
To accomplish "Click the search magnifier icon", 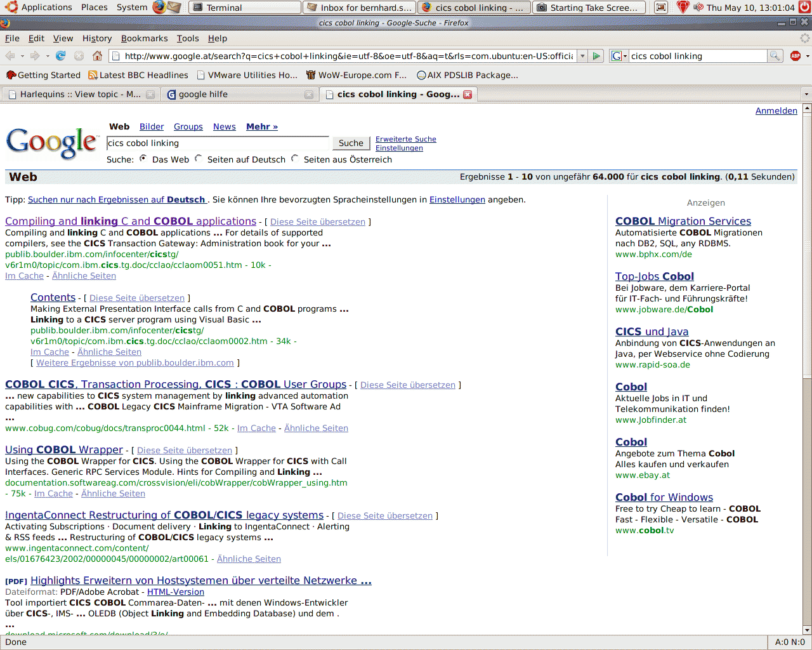I will pyautogui.click(x=775, y=56).
